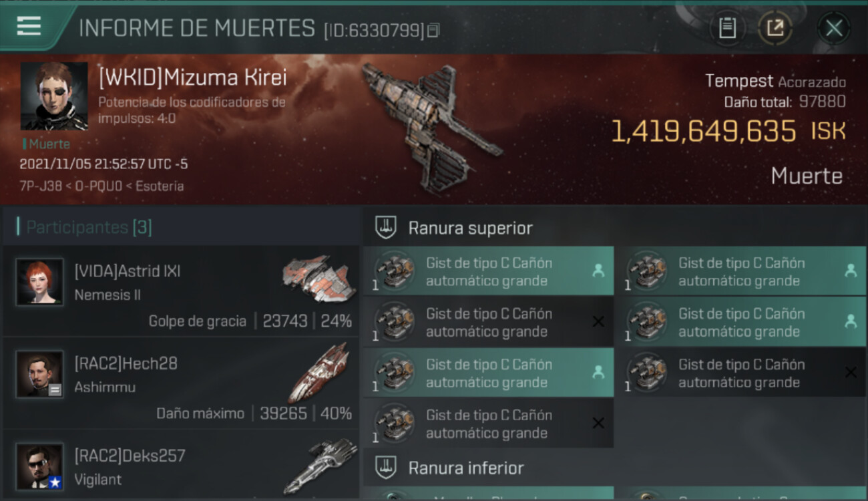Click Mizuma Kirei's portrait
The width and height of the screenshot is (868, 501).
(x=54, y=96)
